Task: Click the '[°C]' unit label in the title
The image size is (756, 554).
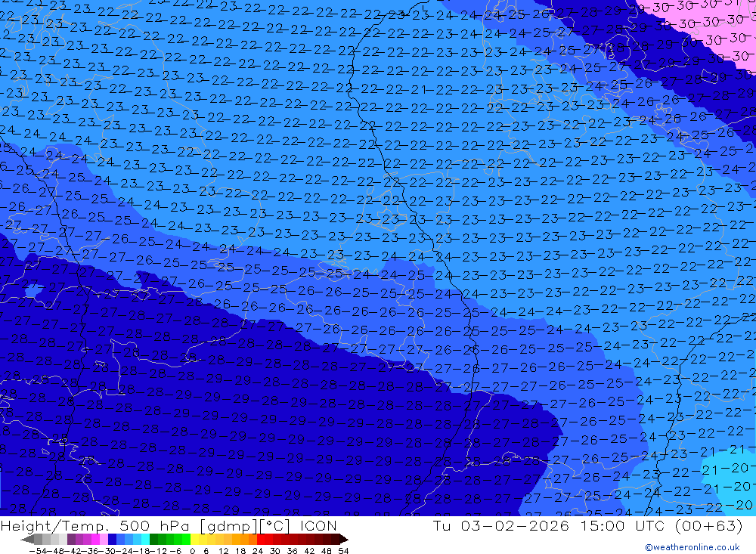Action: 274,525
